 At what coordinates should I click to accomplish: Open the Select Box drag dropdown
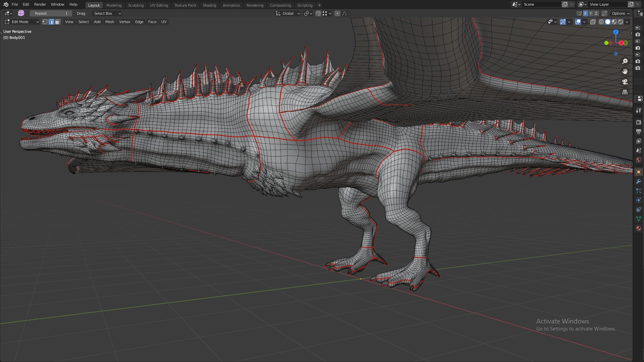pyautogui.click(x=107, y=13)
